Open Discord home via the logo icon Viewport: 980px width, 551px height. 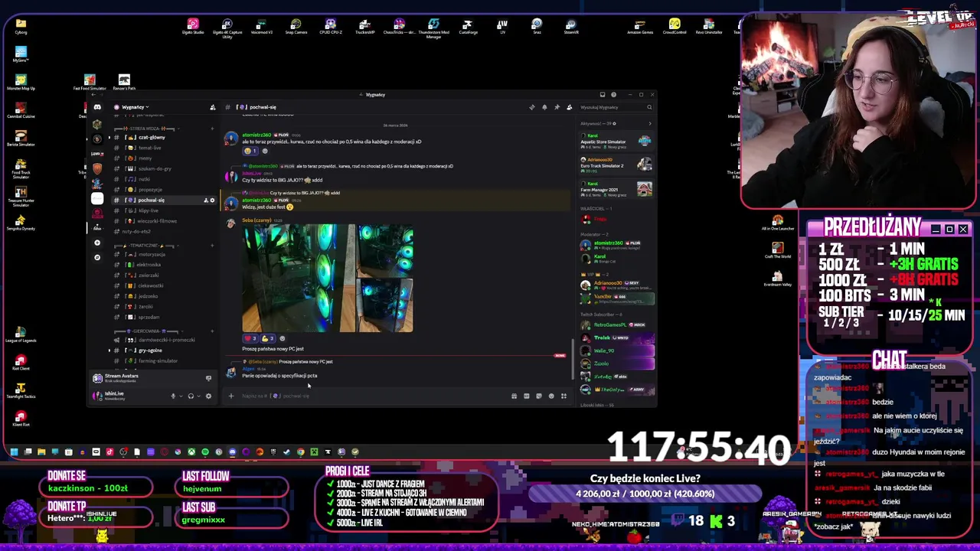(97, 107)
